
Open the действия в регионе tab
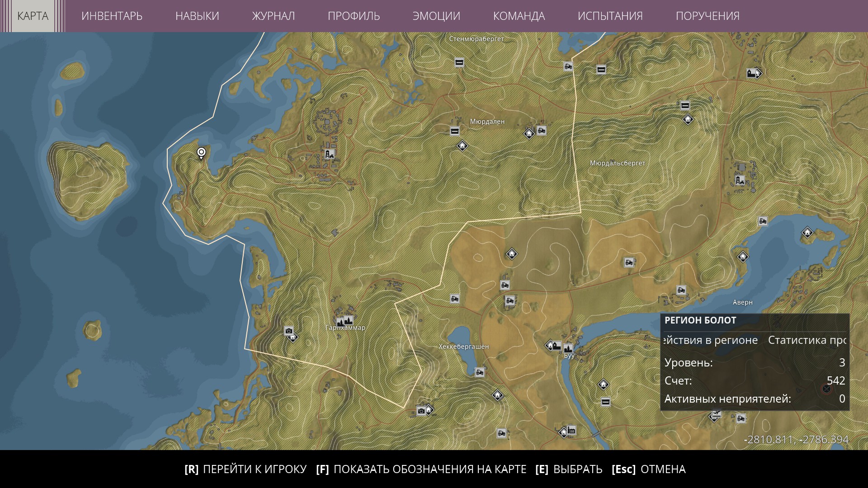[710, 340]
